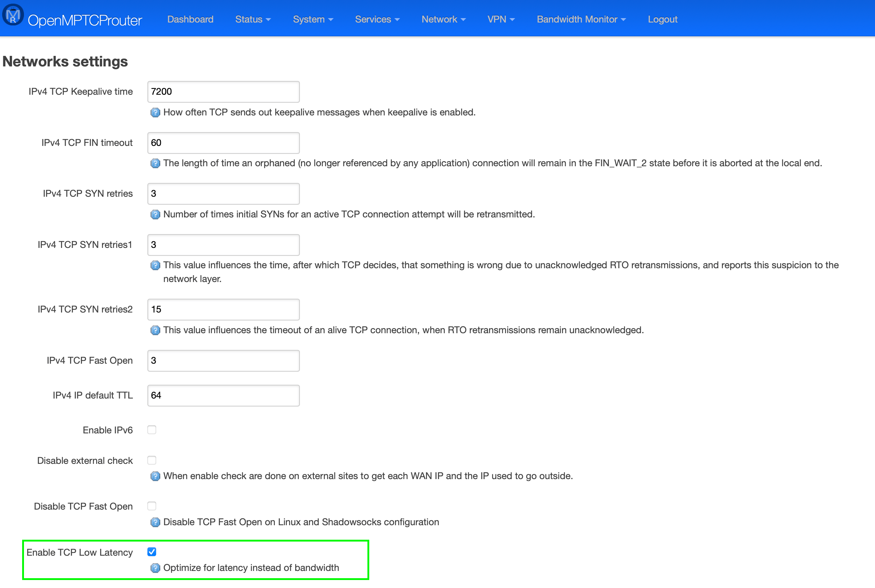Click help icon under Keepalive time field
The width and height of the screenshot is (875, 588).
155,113
